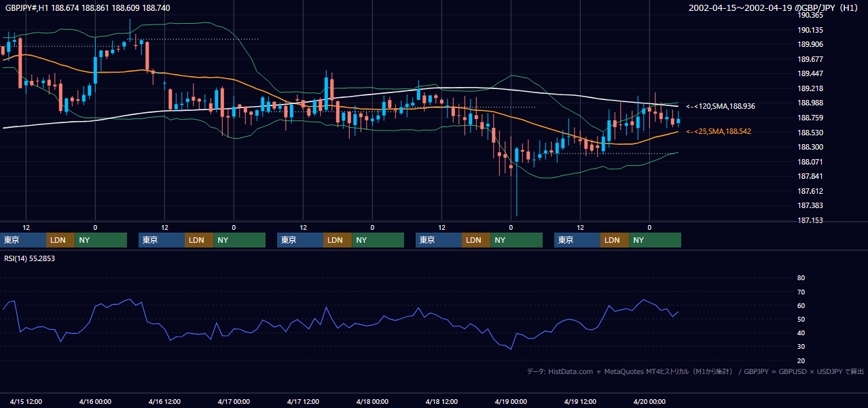Image resolution: width=868 pixels, height=408 pixels.
Task: Click price axis value 190.365
Action: pyautogui.click(x=810, y=15)
